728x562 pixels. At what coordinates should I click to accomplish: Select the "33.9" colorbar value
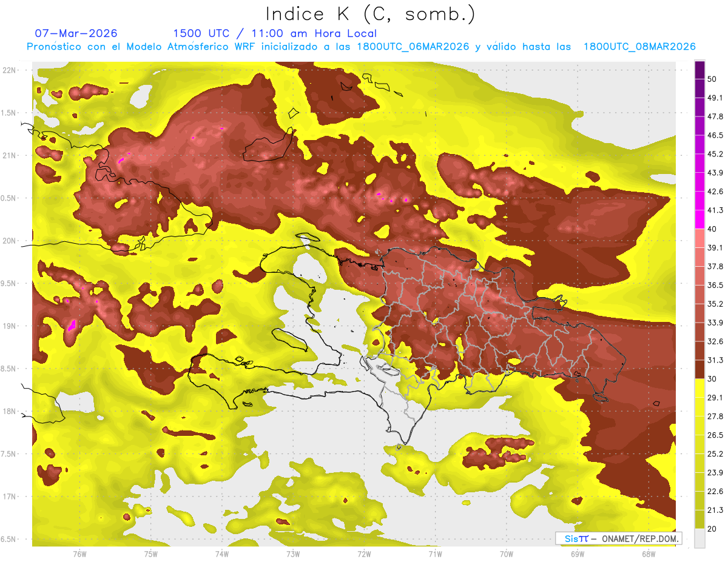point(715,323)
